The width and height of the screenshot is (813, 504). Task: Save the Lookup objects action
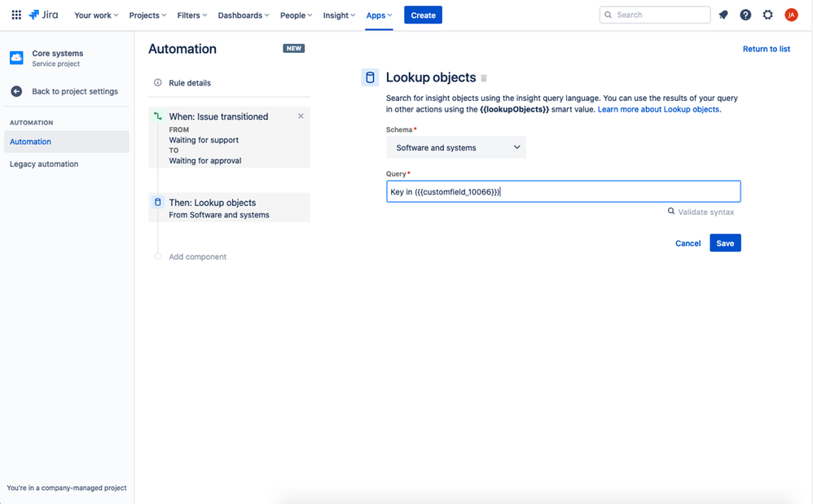(x=725, y=243)
